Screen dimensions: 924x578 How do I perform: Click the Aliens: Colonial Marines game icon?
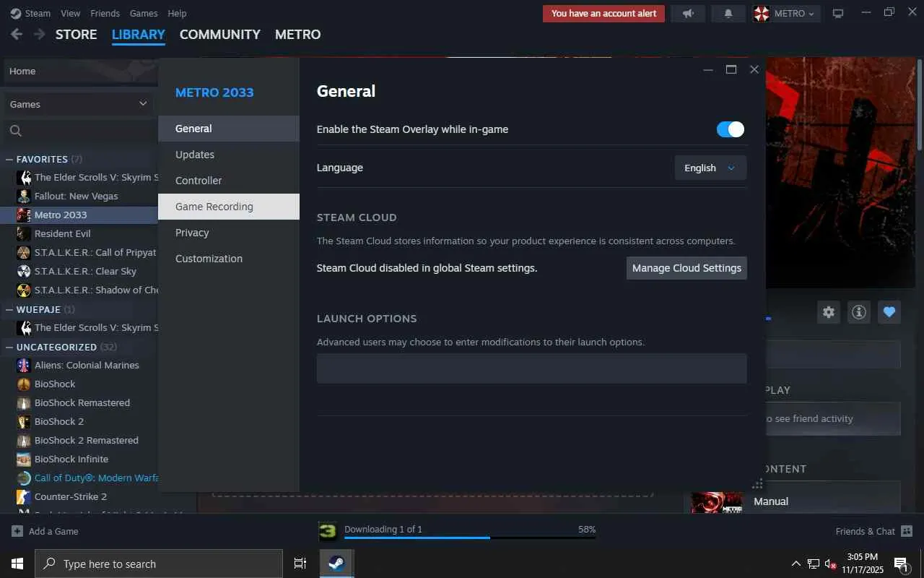pos(24,366)
